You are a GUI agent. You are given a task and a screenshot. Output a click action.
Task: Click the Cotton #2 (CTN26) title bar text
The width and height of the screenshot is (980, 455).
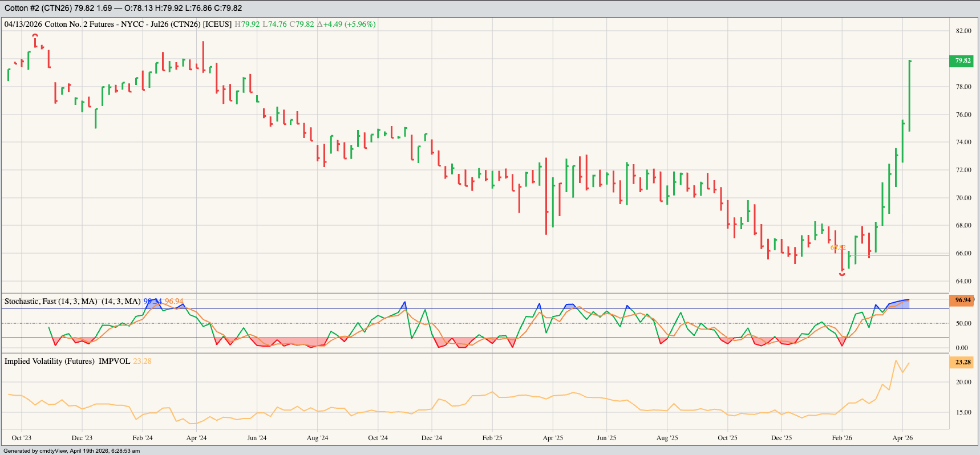[x=123, y=8]
